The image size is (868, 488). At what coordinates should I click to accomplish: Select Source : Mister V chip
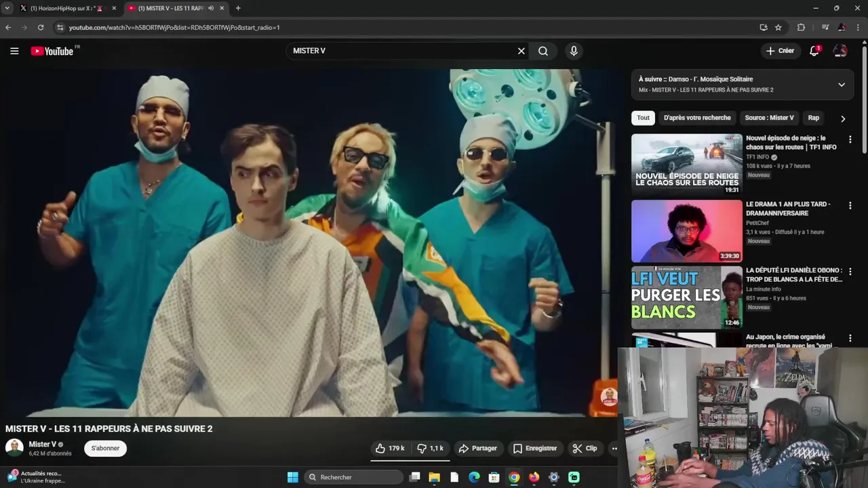click(x=769, y=118)
